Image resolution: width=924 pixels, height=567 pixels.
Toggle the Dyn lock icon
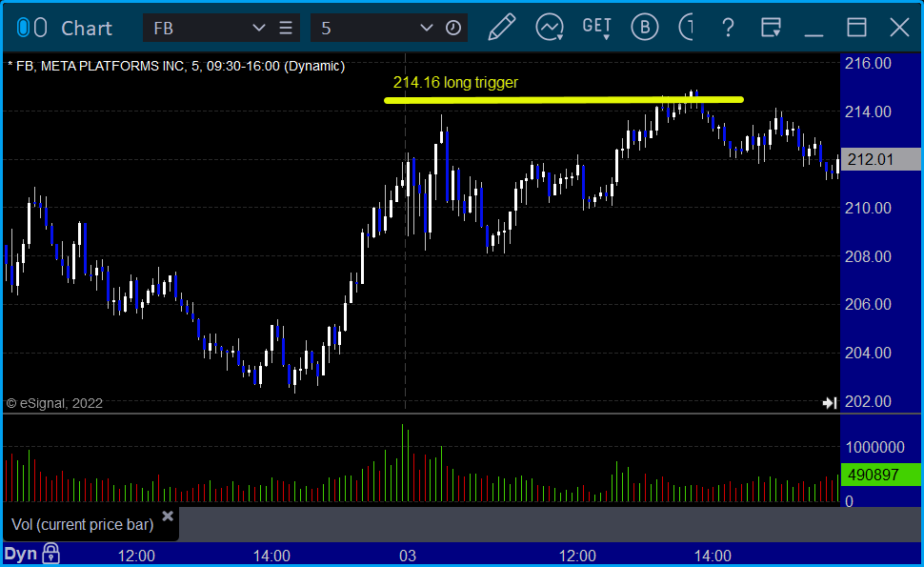pyautogui.click(x=51, y=554)
